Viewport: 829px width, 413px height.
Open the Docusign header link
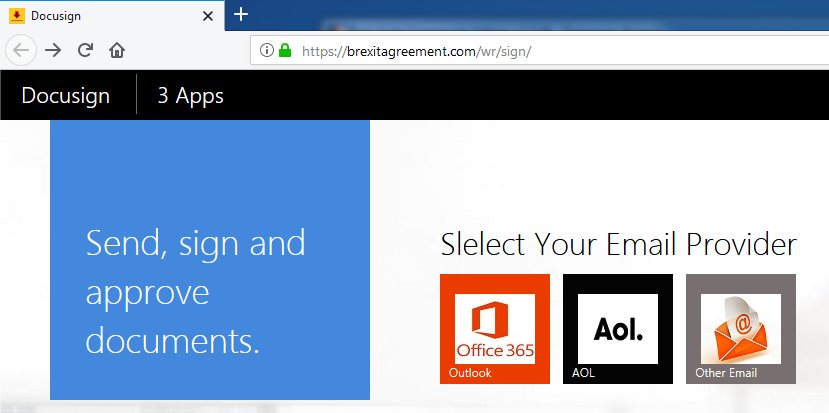(x=66, y=96)
